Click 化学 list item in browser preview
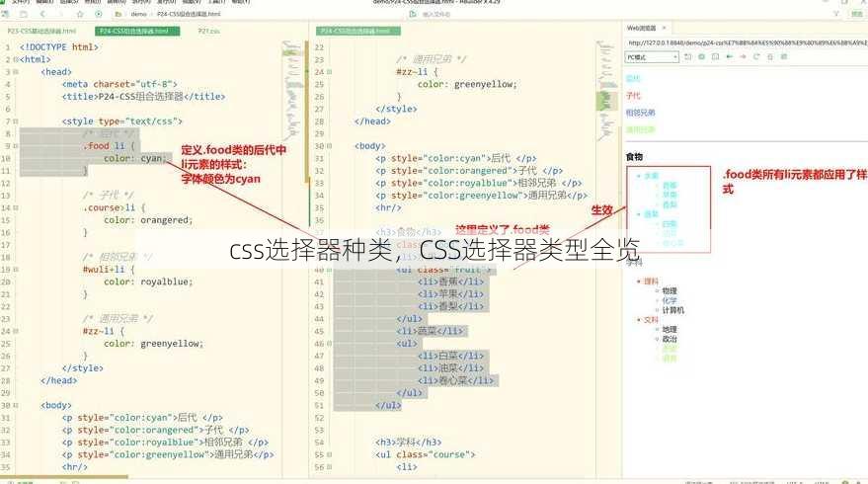Image resolution: width=868 pixels, height=484 pixels. pos(670,300)
